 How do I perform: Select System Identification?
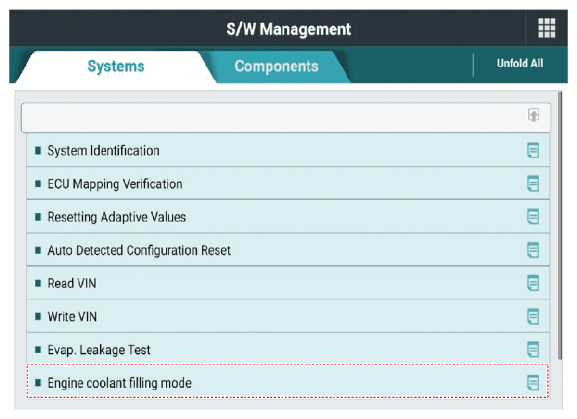[288, 150]
